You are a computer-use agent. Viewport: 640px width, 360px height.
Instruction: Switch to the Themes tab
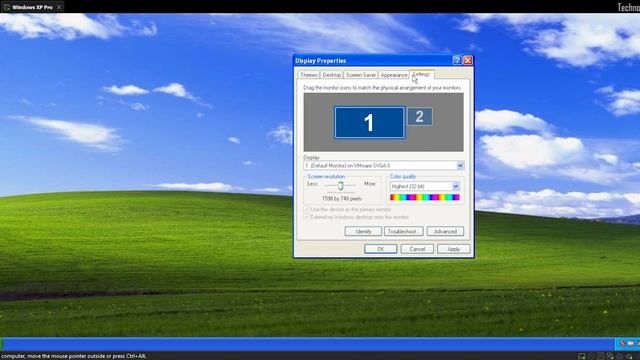click(x=309, y=75)
